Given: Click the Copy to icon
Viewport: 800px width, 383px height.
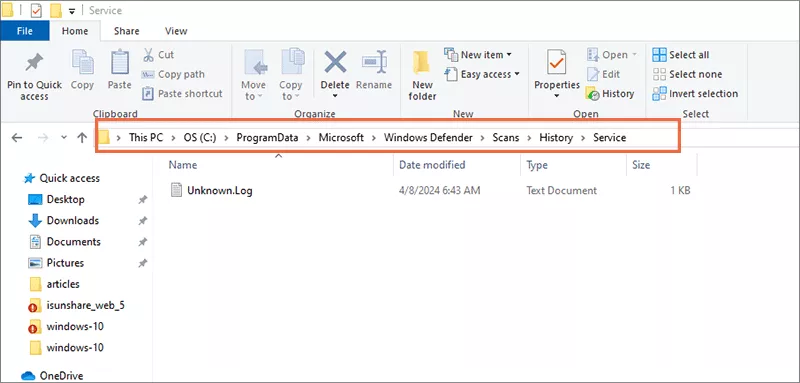Looking at the screenshot, I should tap(292, 62).
